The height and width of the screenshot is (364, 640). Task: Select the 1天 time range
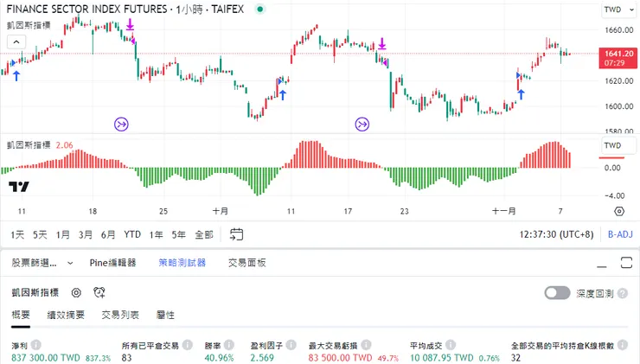pyautogui.click(x=17, y=234)
